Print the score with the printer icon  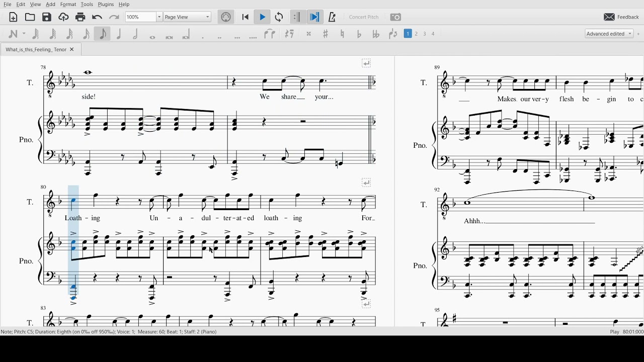[80, 17]
